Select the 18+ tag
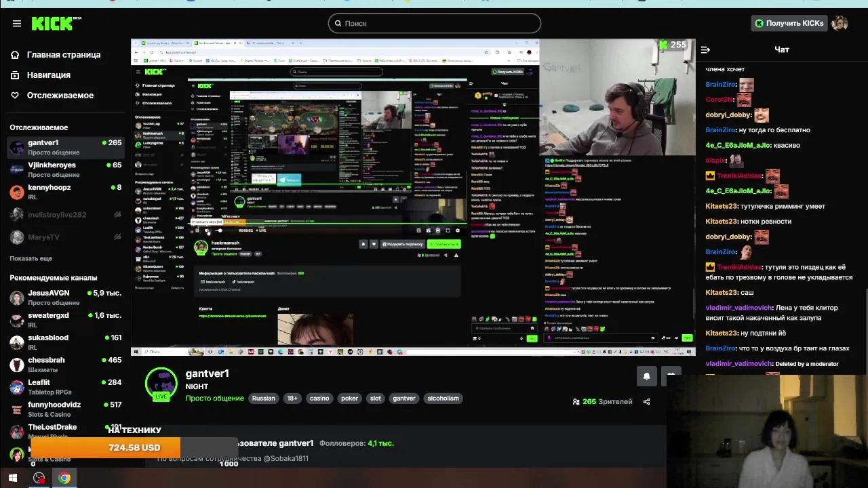 [x=292, y=399]
